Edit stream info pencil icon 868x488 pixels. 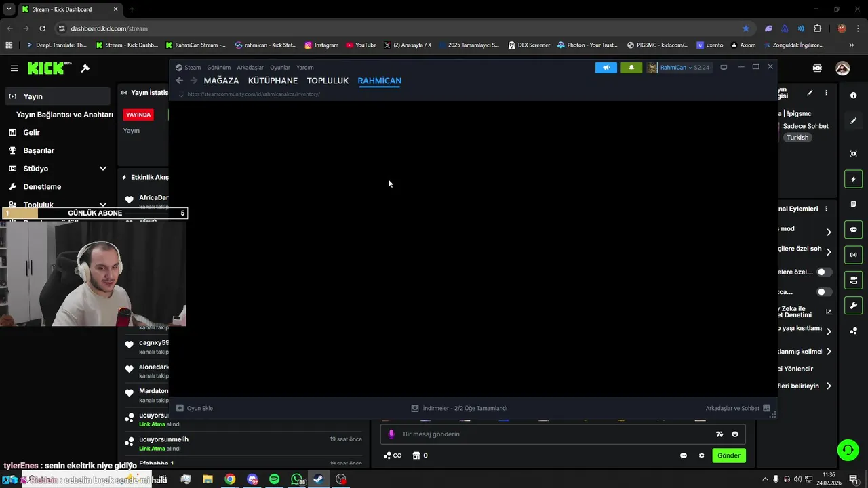tap(810, 93)
